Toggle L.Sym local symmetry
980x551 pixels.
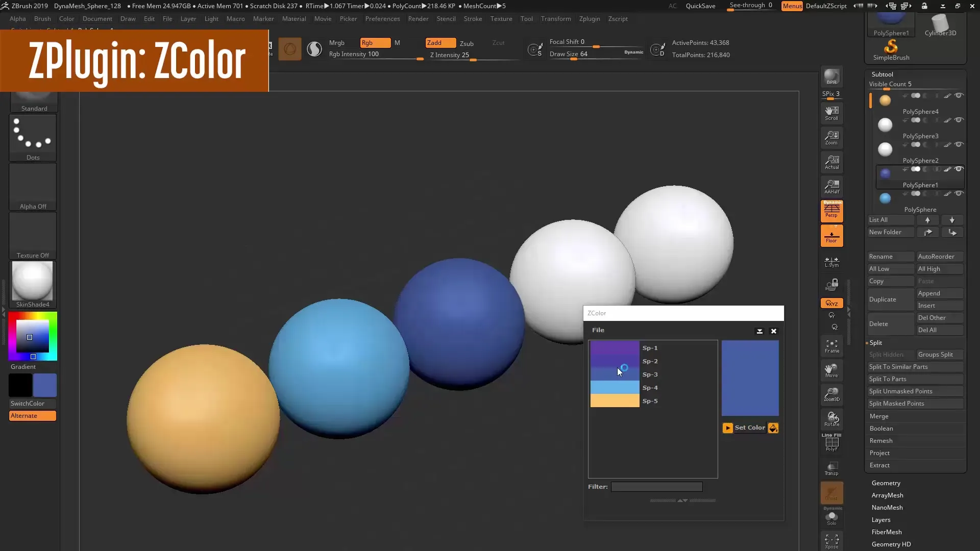click(x=831, y=262)
